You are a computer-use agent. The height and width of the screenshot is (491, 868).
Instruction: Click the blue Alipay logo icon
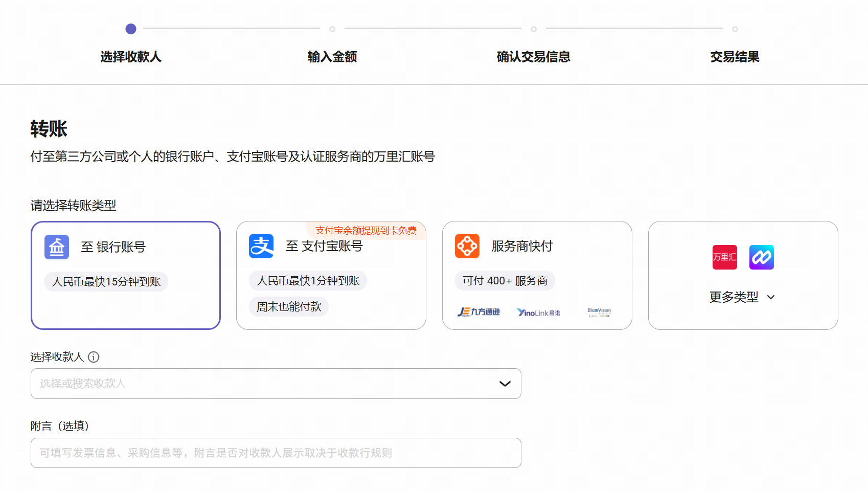[x=261, y=246]
